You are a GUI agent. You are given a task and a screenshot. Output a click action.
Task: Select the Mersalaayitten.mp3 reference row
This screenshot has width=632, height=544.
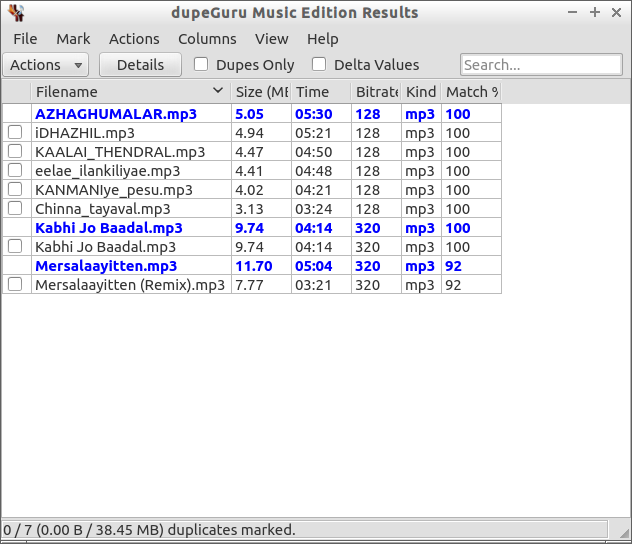(x=252, y=266)
